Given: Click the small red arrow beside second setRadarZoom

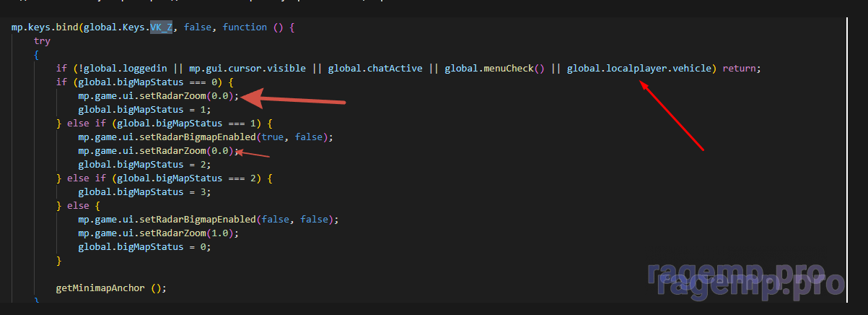Looking at the screenshot, I should (x=253, y=152).
